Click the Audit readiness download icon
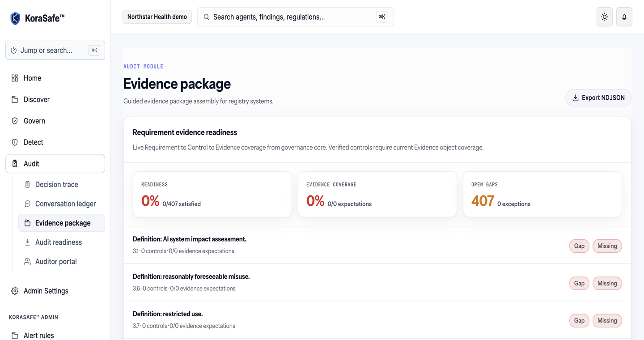The height and width of the screenshot is (340, 644). tap(27, 242)
